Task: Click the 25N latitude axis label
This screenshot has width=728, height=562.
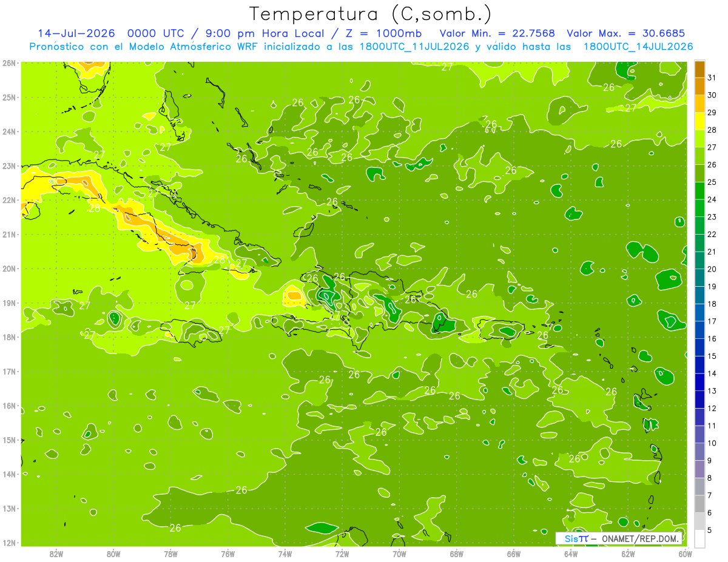Action: (x=8, y=97)
